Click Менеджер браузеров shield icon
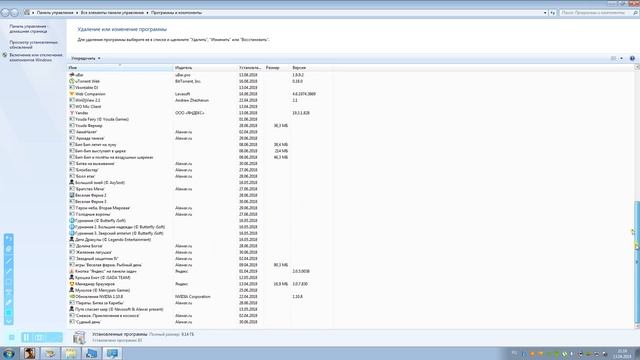The height and width of the screenshot is (360, 640). click(72, 284)
